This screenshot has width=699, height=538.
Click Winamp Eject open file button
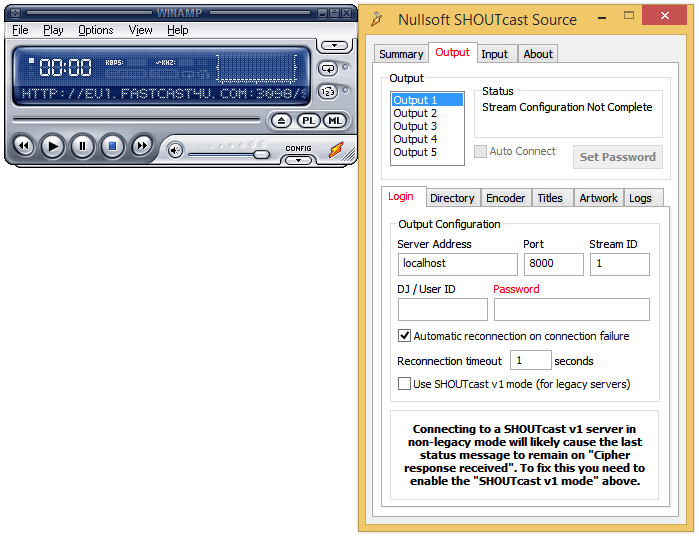[281, 120]
